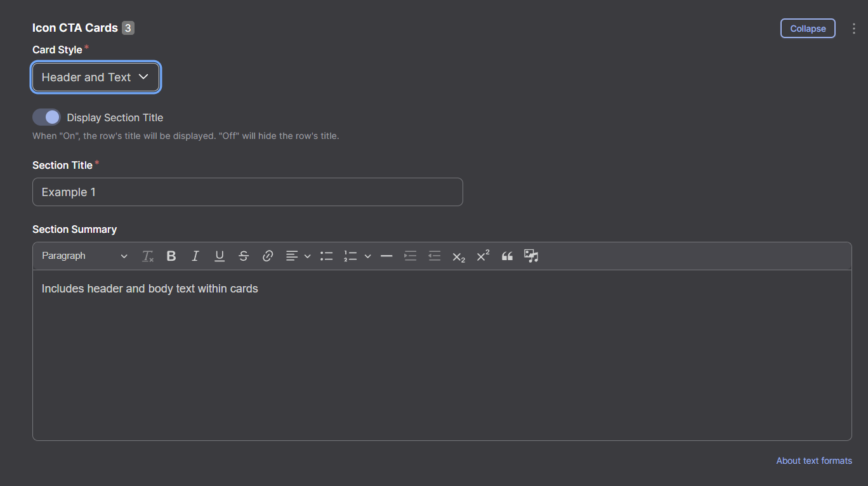Insert a horizontal line
This screenshot has height=486, width=868.
(386, 256)
